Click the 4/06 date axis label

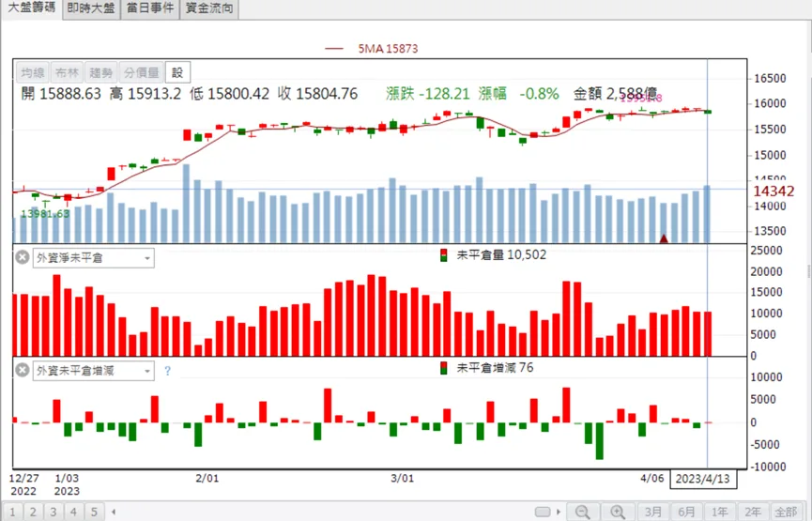652,478
